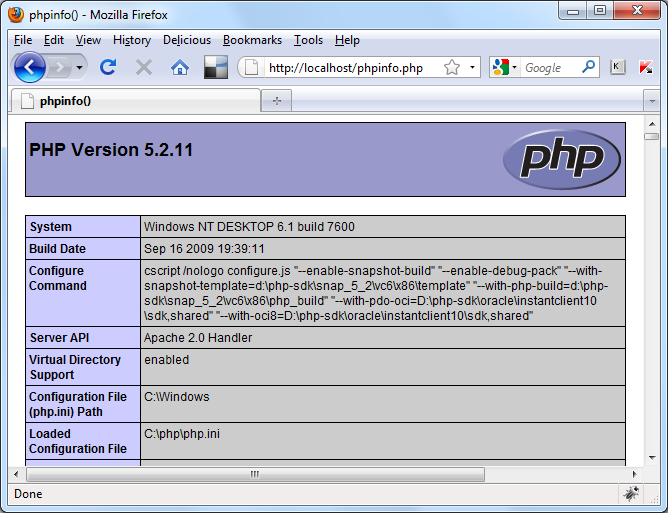Select the phpinfo() tab
Viewport: 668px width, 513px height.
point(135,101)
